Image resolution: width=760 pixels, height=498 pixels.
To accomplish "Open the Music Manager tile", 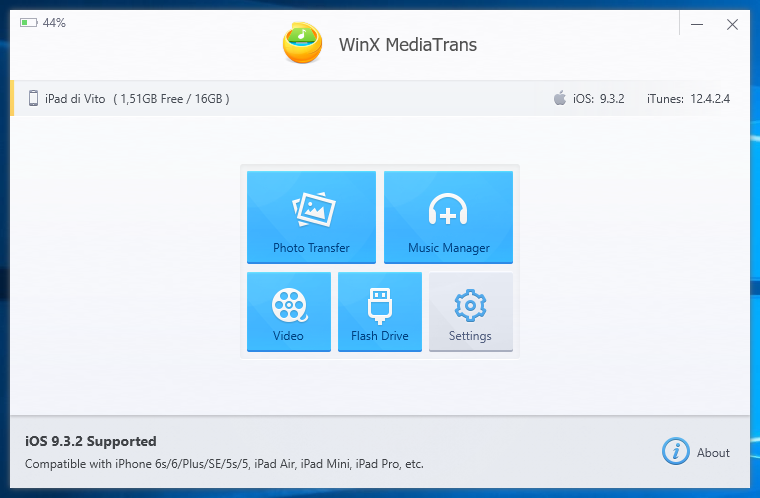I will pos(448,217).
